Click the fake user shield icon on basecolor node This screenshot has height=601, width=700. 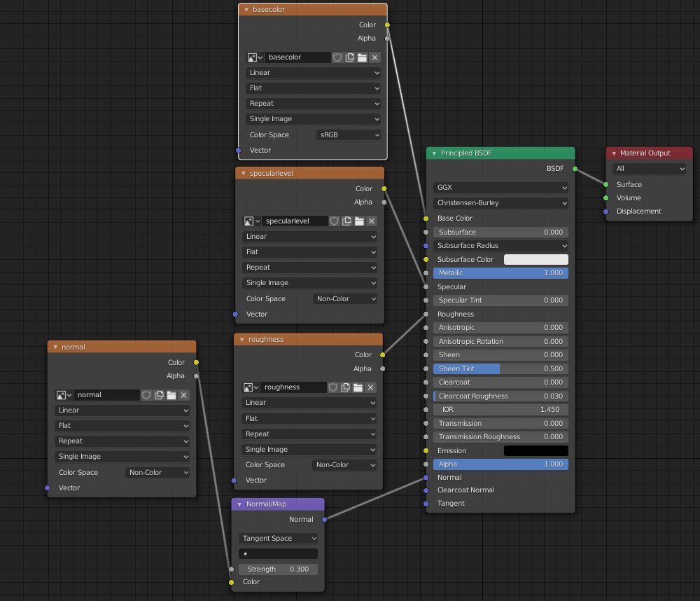tap(337, 57)
